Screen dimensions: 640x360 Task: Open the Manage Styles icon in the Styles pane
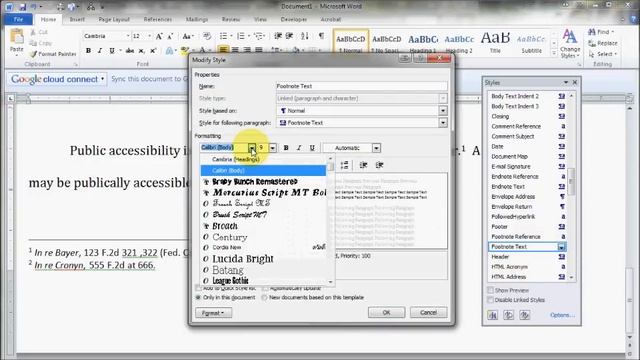pos(524,315)
